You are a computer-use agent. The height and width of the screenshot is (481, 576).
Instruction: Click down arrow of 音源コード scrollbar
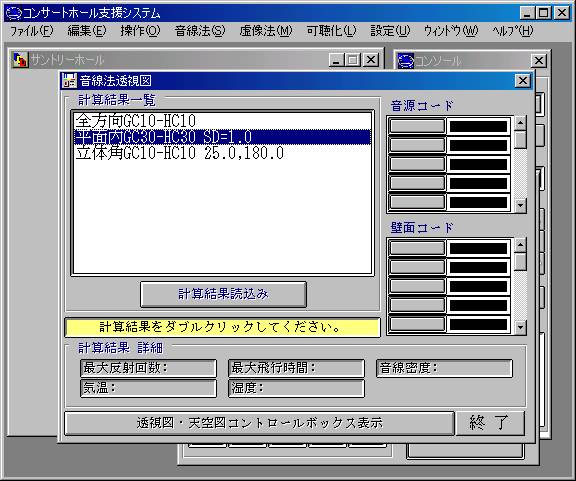(x=520, y=205)
